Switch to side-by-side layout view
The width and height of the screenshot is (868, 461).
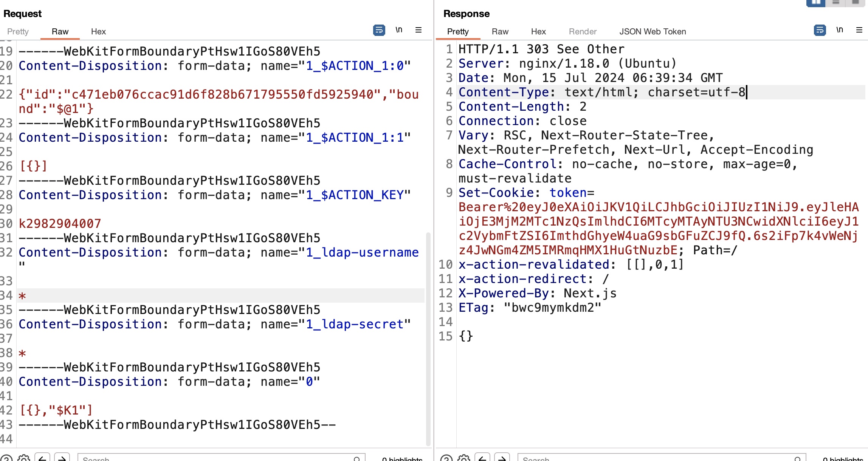pos(816,3)
